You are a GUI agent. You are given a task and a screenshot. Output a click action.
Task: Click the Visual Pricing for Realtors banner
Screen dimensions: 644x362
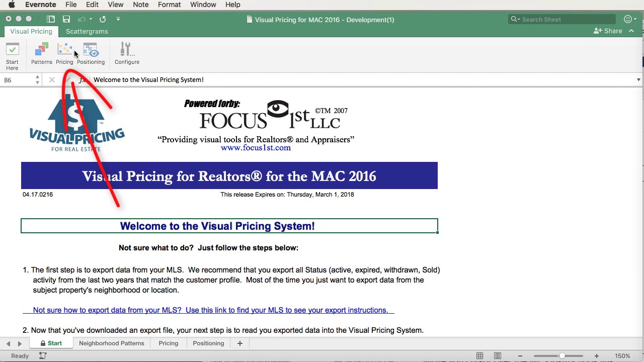pos(229,176)
